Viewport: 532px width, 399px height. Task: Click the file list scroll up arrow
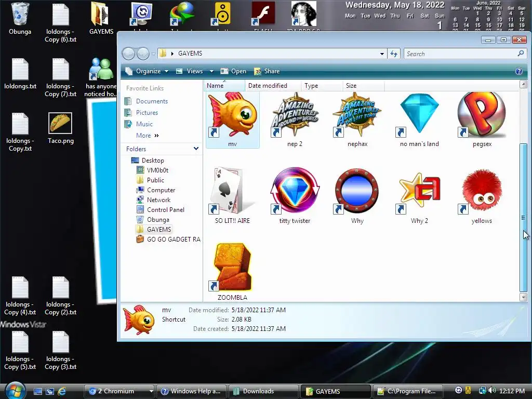coord(523,84)
